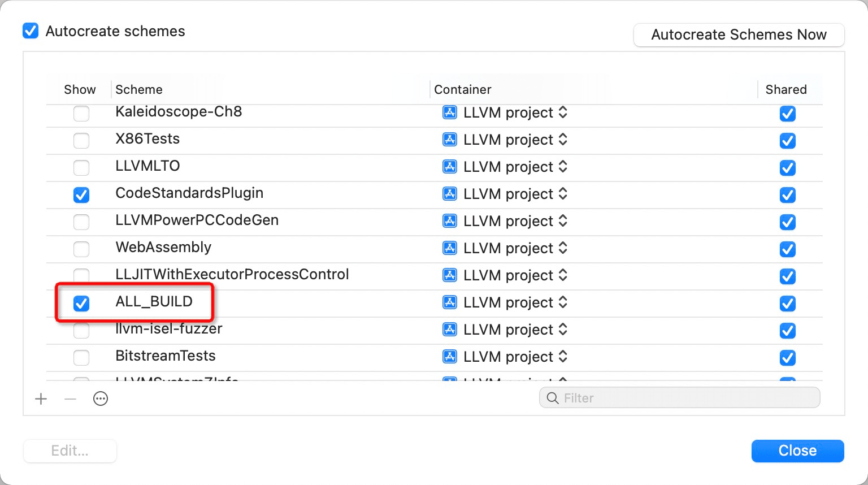
Task: Select the BitstreamTests scheme name
Action: point(166,356)
